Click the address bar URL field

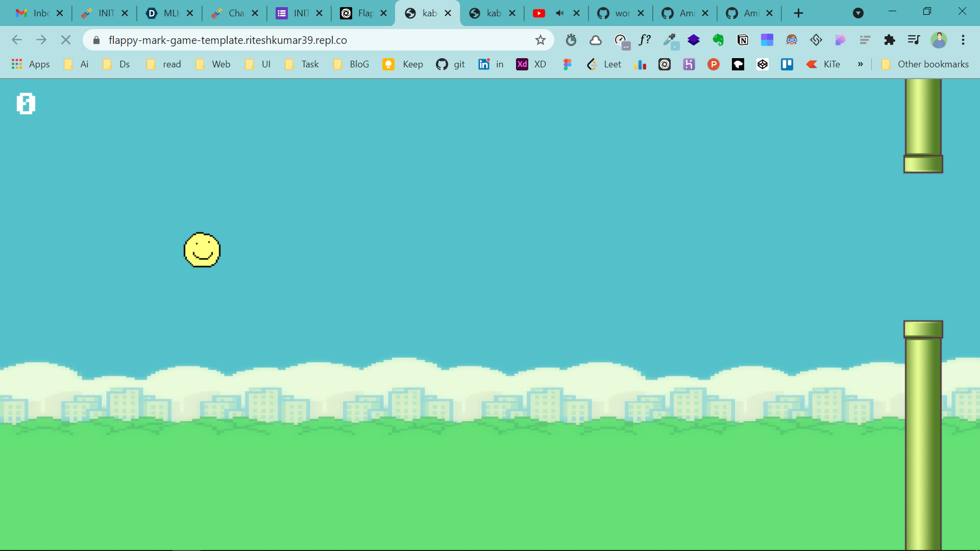coord(306,40)
